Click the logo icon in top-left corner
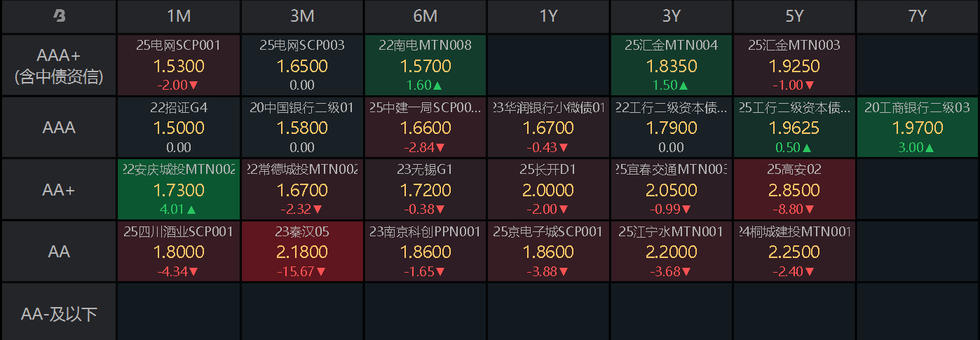 tap(59, 16)
